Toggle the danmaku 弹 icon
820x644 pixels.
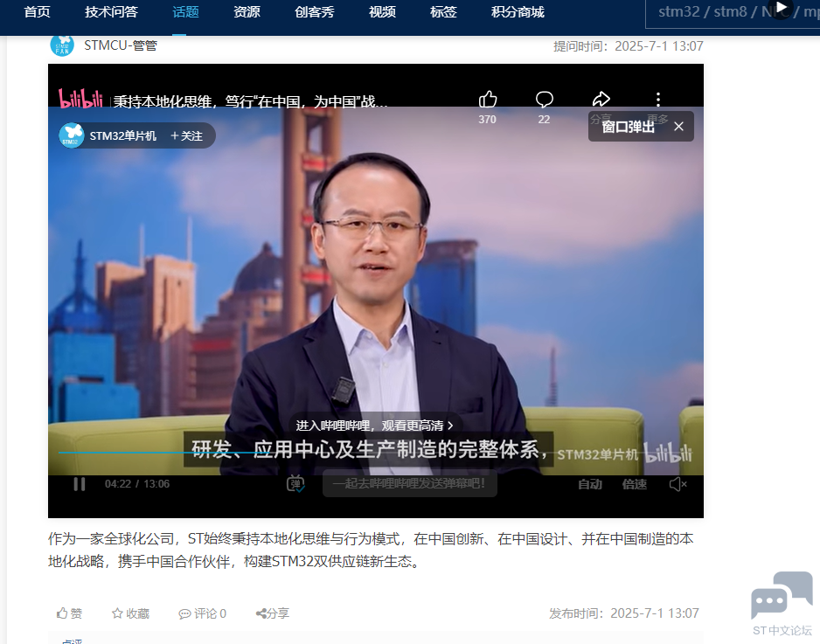[x=295, y=483]
